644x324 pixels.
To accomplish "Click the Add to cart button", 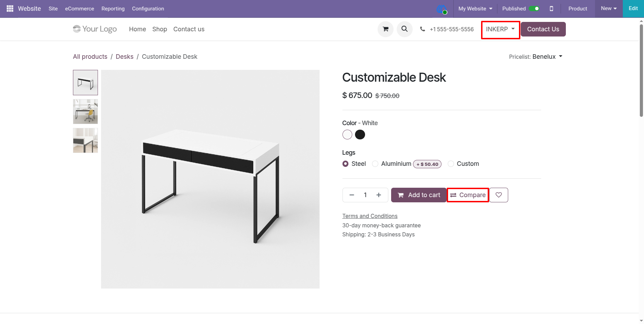I will (x=419, y=195).
